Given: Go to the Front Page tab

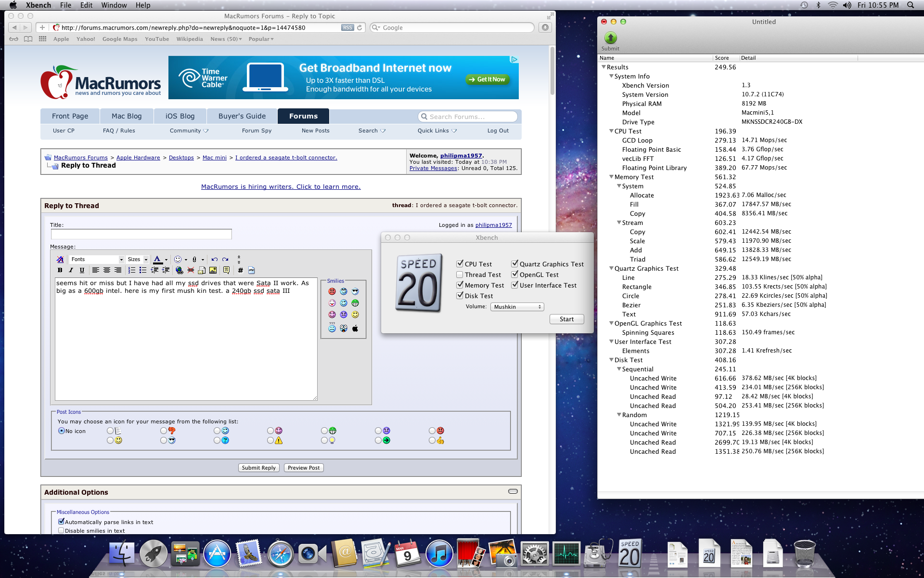Looking at the screenshot, I should click(x=70, y=116).
